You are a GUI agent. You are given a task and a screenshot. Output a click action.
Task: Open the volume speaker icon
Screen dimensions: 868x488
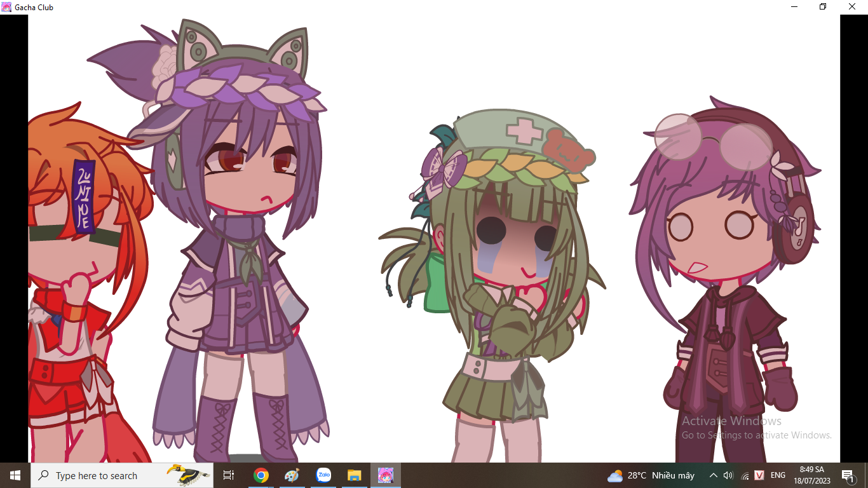728,475
